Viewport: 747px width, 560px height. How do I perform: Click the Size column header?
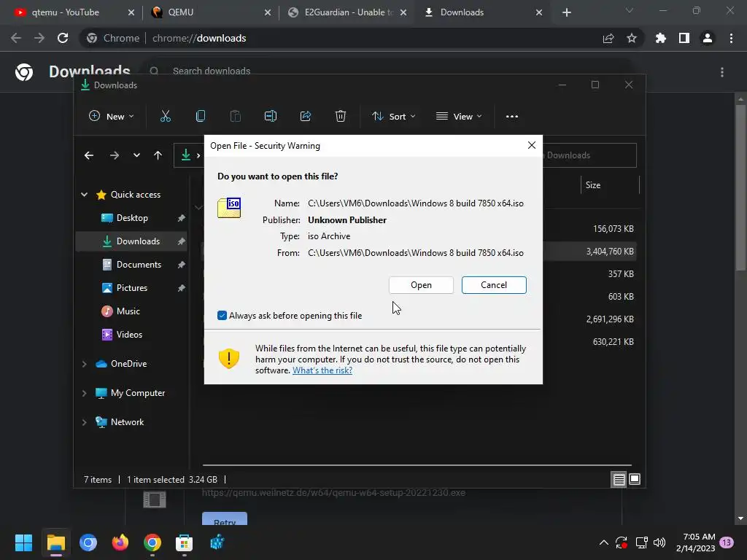tap(610, 185)
